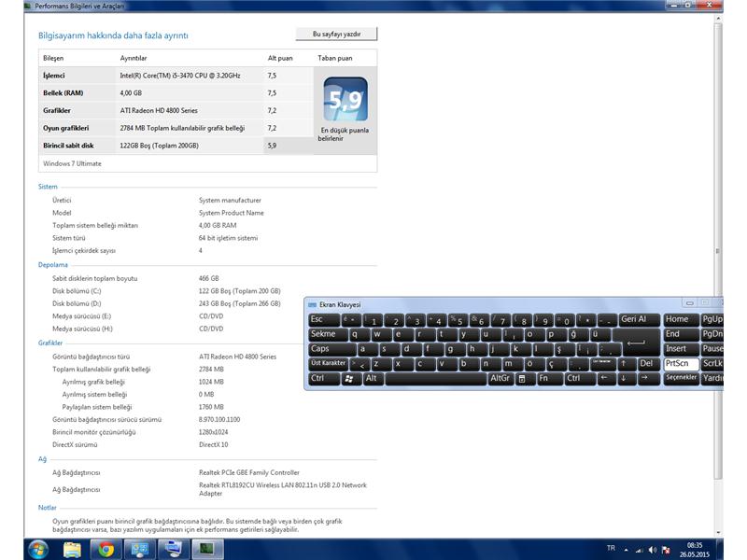Launch Google Chrome from the taskbar
This screenshot has height=560, width=747.
[x=106, y=550]
